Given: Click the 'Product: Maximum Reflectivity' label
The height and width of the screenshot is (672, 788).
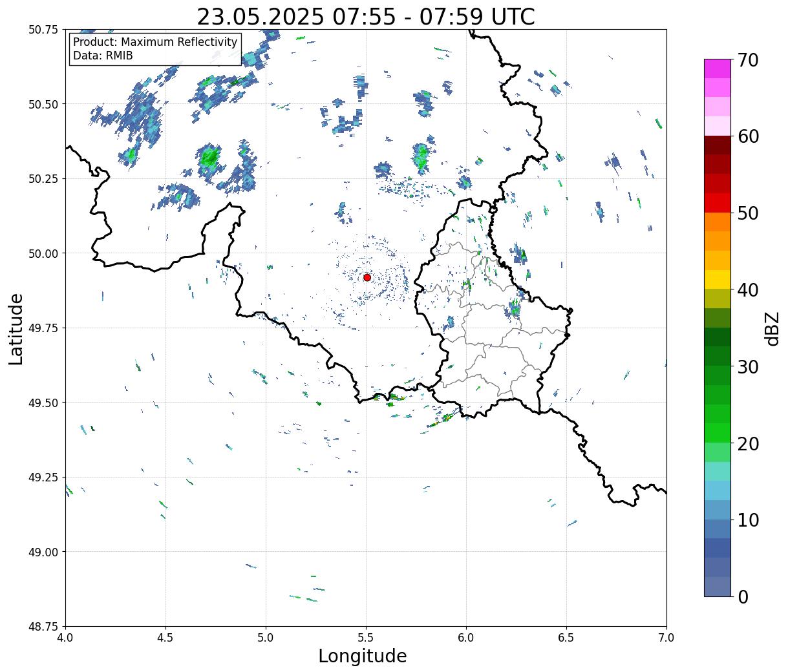Looking at the screenshot, I should pyautogui.click(x=155, y=42).
